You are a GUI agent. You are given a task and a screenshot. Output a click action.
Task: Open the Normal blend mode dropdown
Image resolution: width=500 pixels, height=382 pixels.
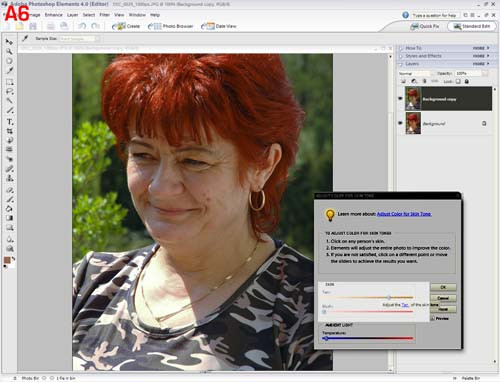pos(416,73)
